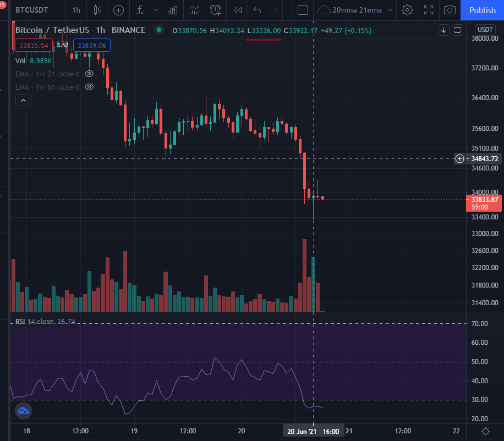
Task: Click the 38000.00 price axis label
Action: (x=485, y=38)
